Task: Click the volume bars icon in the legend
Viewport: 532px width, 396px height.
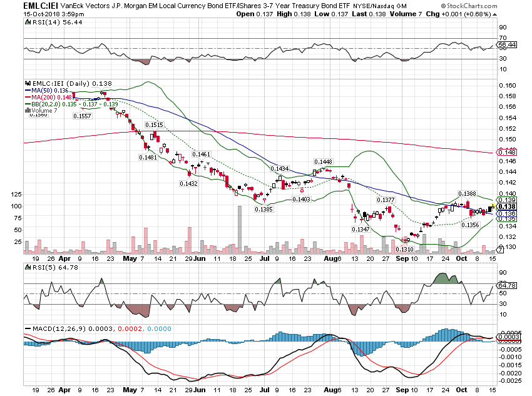Action: point(28,111)
